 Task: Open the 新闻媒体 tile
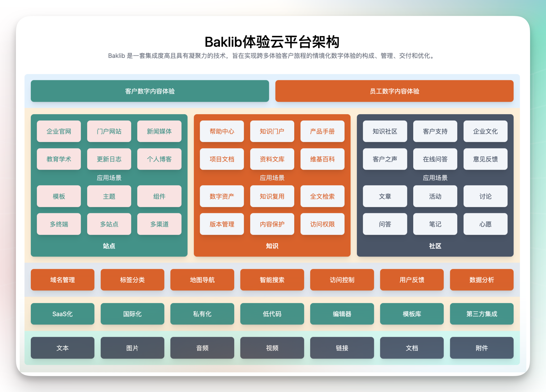tap(159, 131)
